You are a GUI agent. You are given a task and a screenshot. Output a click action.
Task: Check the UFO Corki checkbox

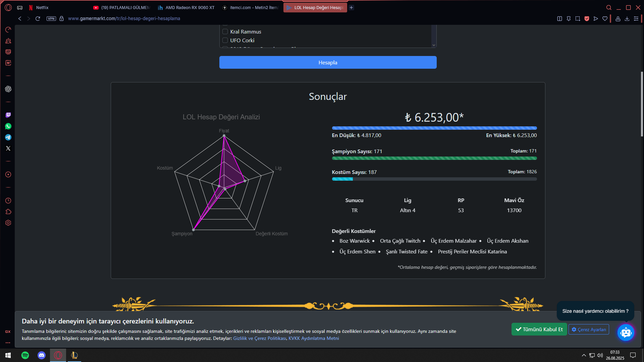pyautogui.click(x=225, y=40)
